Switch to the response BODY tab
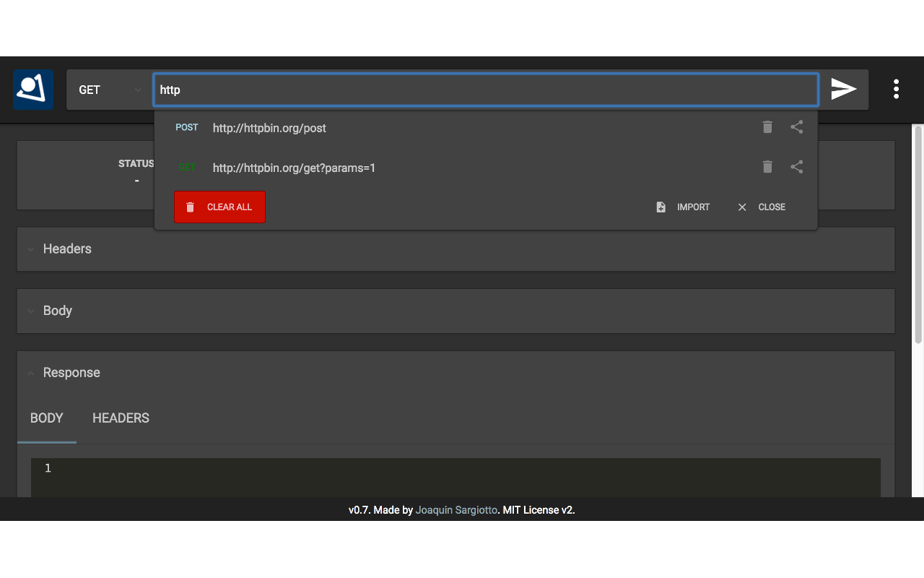The image size is (924, 578). pyautogui.click(x=47, y=418)
